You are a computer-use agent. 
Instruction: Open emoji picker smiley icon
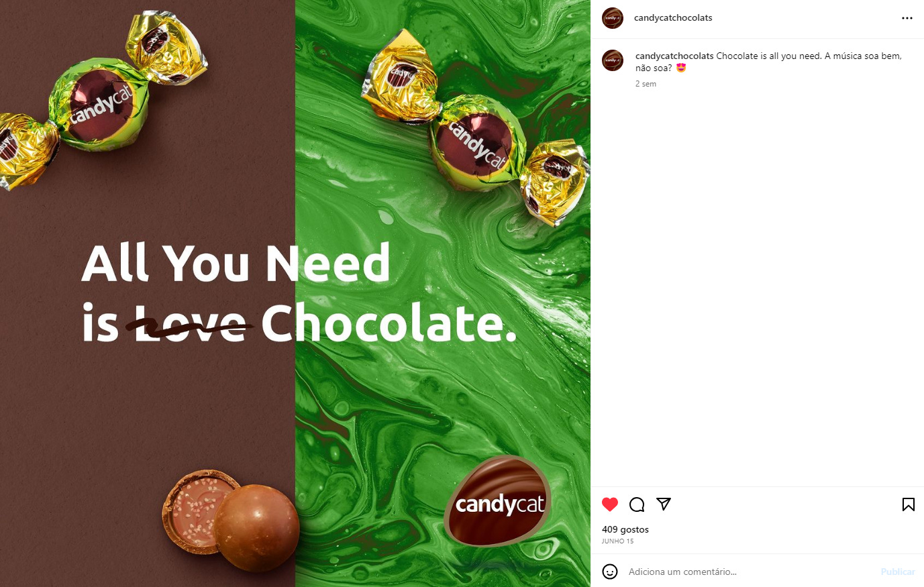(x=610, y=572)
